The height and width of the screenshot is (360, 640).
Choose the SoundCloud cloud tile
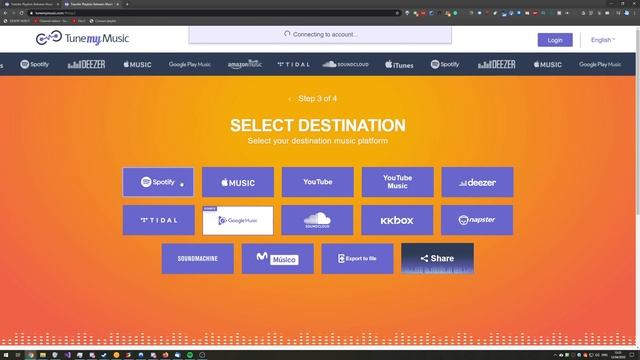[x=318, y=220]
